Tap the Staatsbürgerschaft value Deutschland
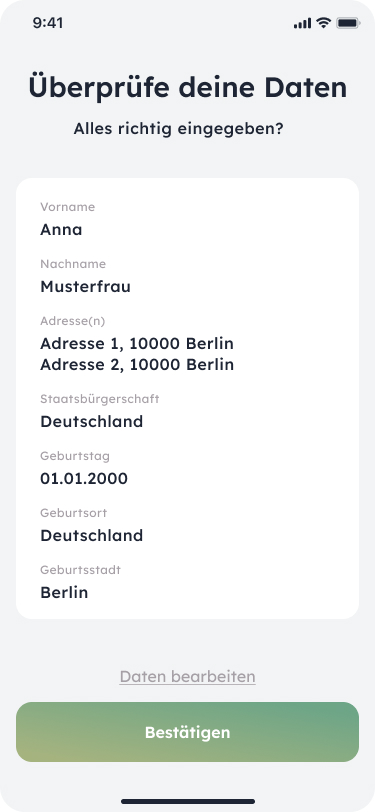 [x=92, y=422]
